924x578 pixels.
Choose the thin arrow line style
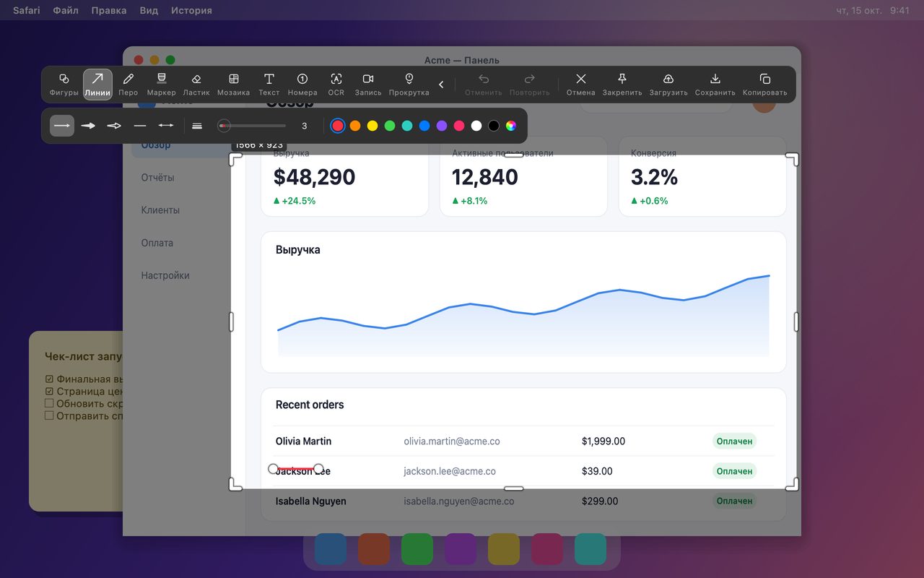pyautogui.click(x=62, y=126)
